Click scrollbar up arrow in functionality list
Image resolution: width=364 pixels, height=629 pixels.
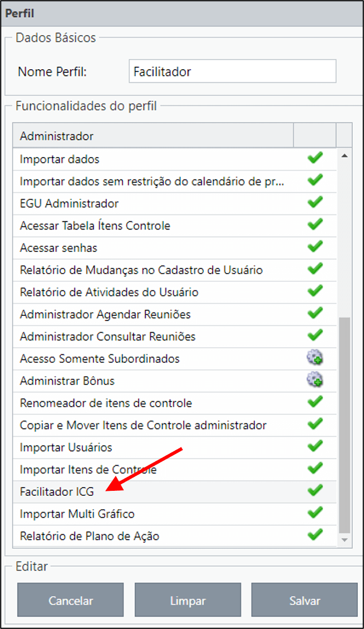tap(345, 155)
